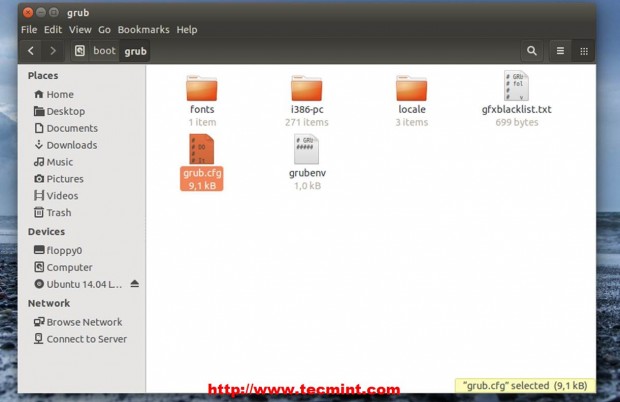Open the View menu
Viewport: 620px width, 402px height.
[80, 30]
